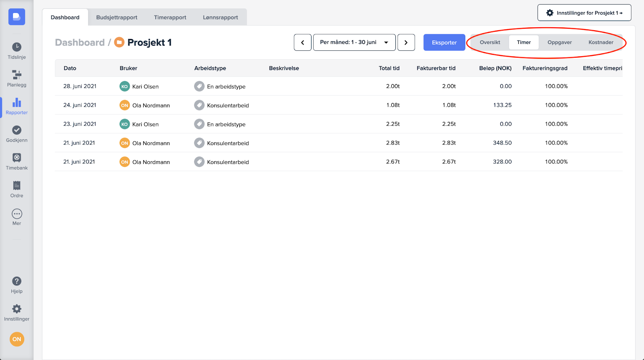Image resolution: width=644 pixels, height=360 pixels.
Task: Switch to the Lønnsrapport tab
Action: [x=220, y=17]
